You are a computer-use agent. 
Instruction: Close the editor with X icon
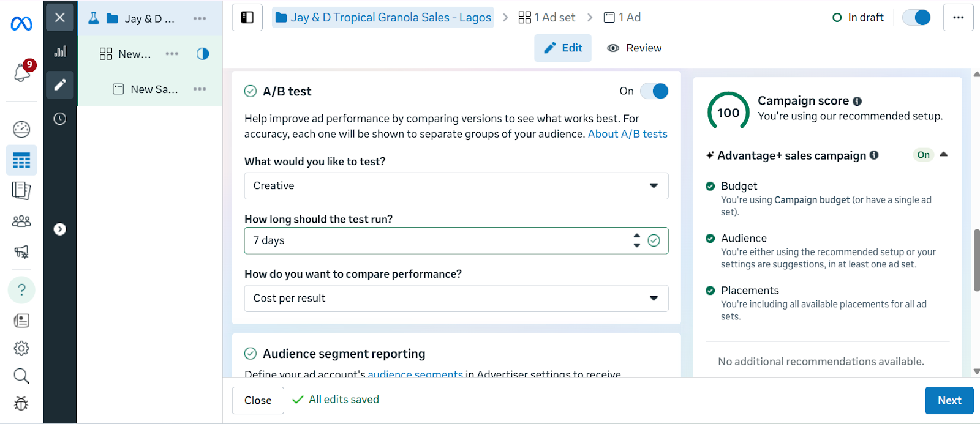[x=59, y=17]
